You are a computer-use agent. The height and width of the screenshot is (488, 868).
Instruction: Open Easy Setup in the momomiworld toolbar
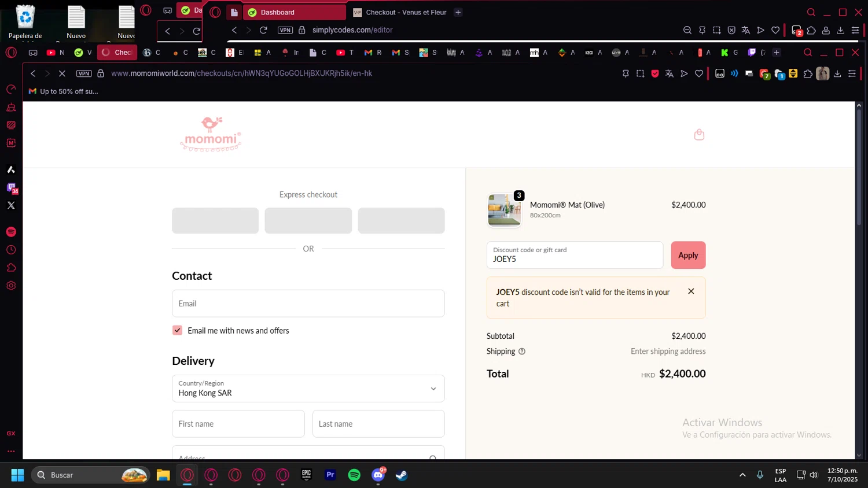852,73
